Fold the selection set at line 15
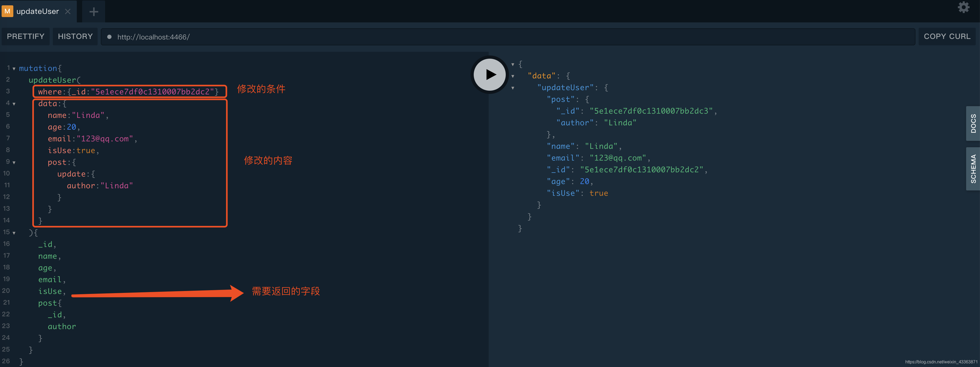 [x=14, y=233]
